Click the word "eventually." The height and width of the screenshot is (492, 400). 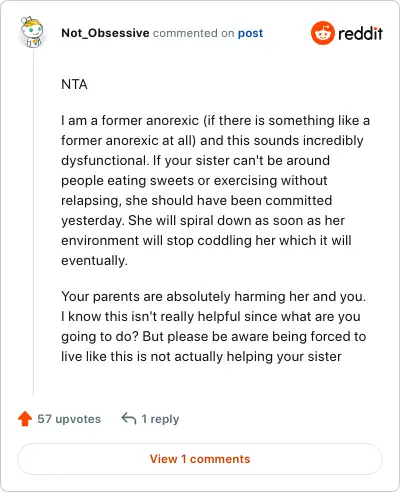tap(94, 261)
